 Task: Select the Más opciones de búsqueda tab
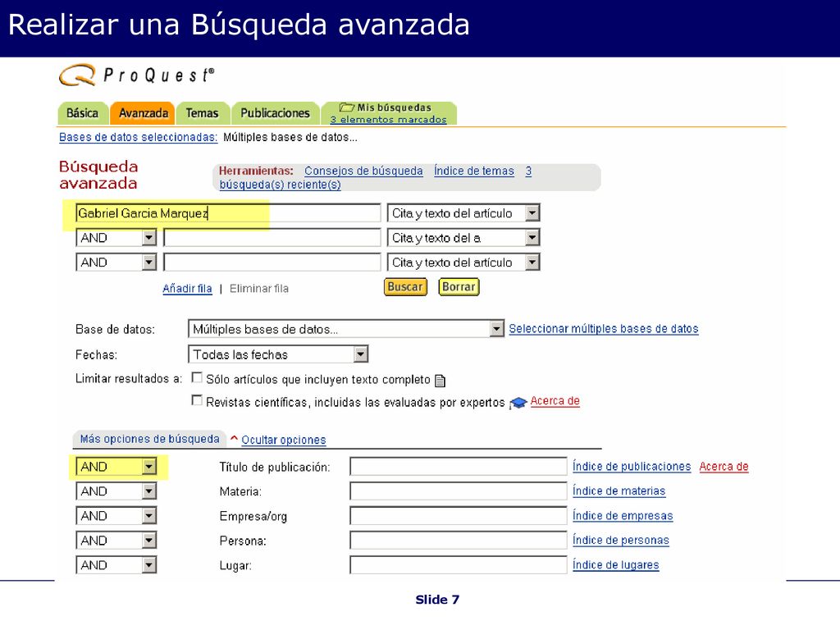coord(149,440)
